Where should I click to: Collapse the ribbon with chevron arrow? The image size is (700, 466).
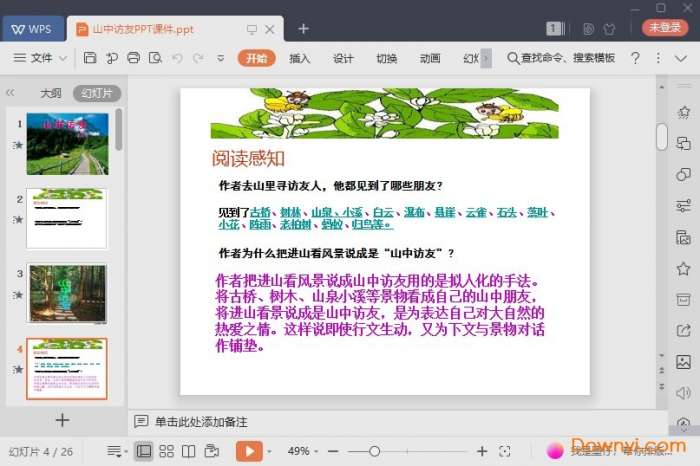pyautogui.click(x=681, y=58)
